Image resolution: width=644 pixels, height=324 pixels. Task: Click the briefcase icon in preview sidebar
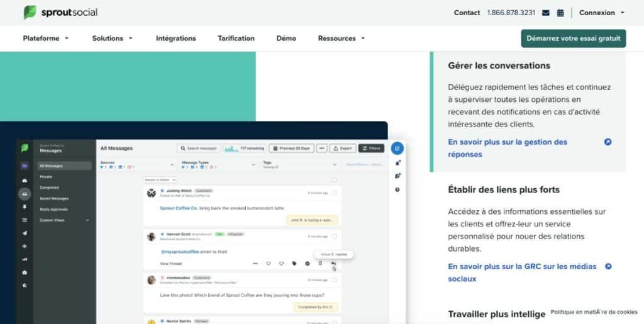tap(25, 272)
